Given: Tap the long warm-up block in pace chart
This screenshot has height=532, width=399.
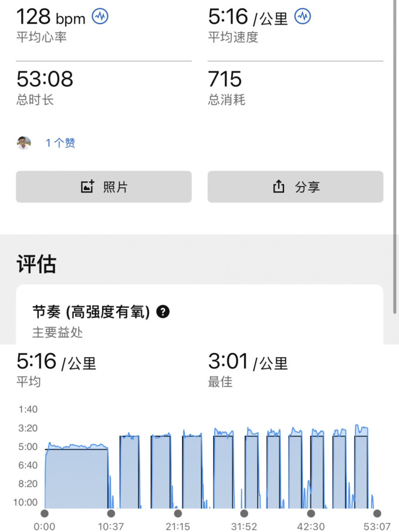Looking at the screenshot, I should tap(77, 479).
